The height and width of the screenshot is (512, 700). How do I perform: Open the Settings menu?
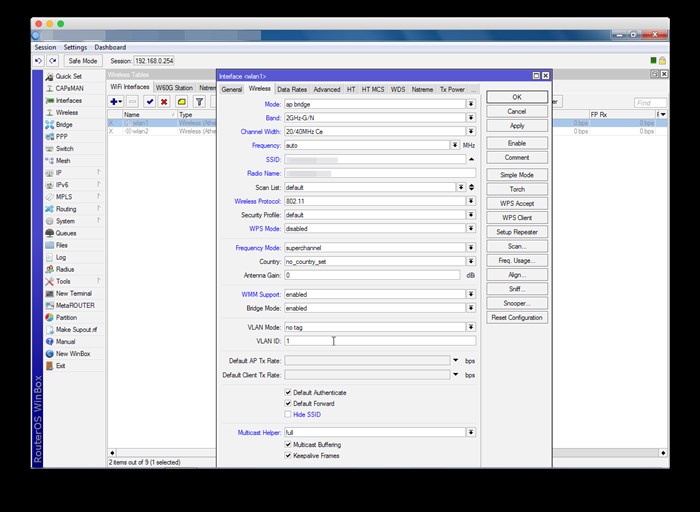[x=75, y=47]
